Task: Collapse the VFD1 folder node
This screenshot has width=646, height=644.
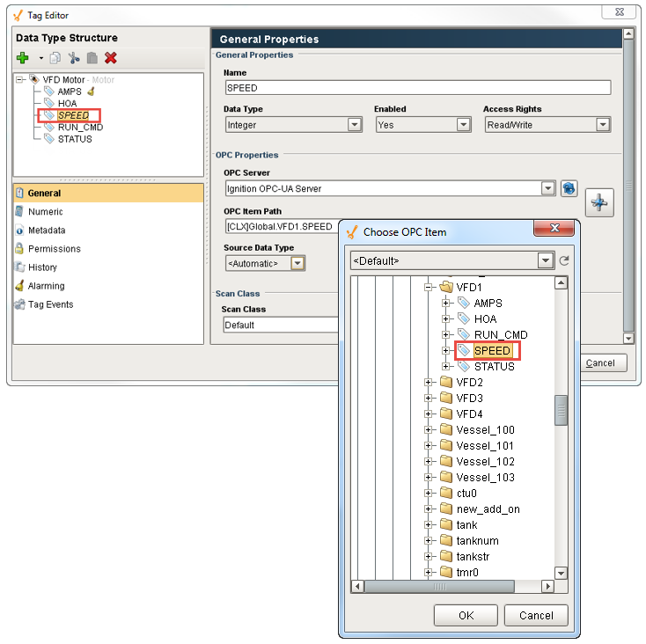Action: [x=429, y=288]
